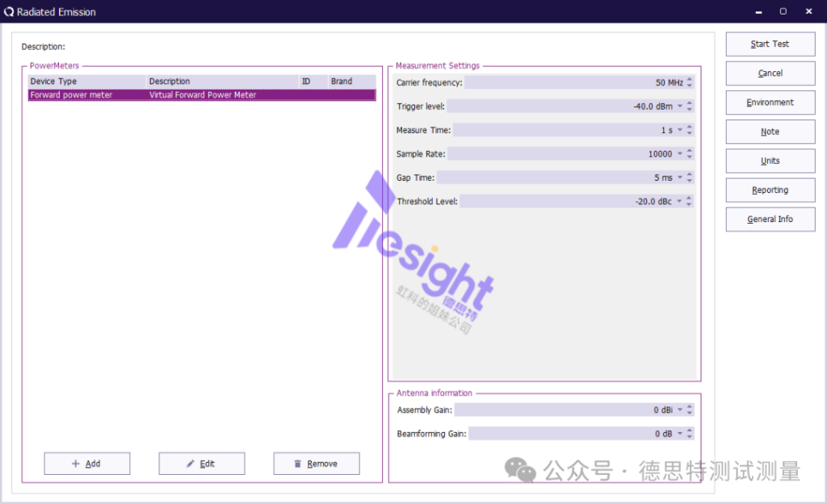Open the General Info dialog

[770, 219]
